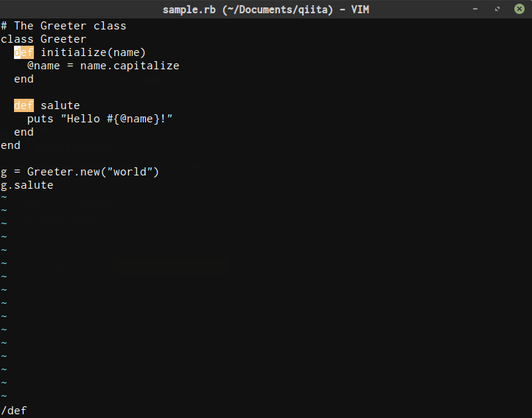Click the initialize method name
Image resolution: width=532 pixels, height=418 pixels.
(x=74, y=52)
